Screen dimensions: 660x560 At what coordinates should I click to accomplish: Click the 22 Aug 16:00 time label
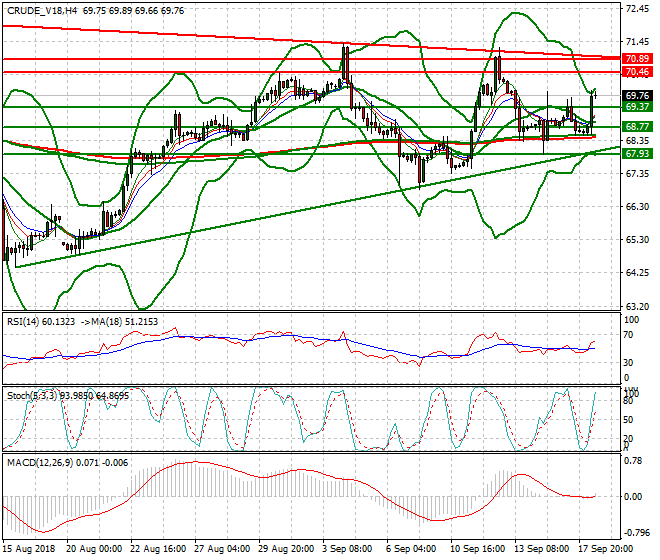158,549
